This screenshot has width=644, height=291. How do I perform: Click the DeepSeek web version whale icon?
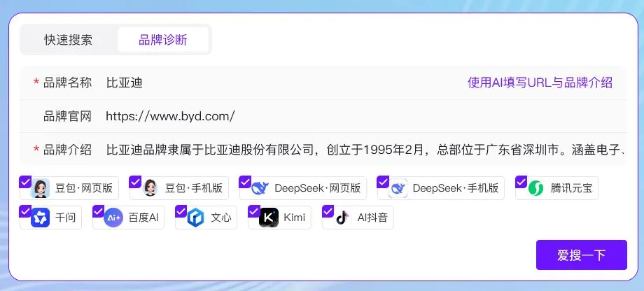[x=260, y=188]
